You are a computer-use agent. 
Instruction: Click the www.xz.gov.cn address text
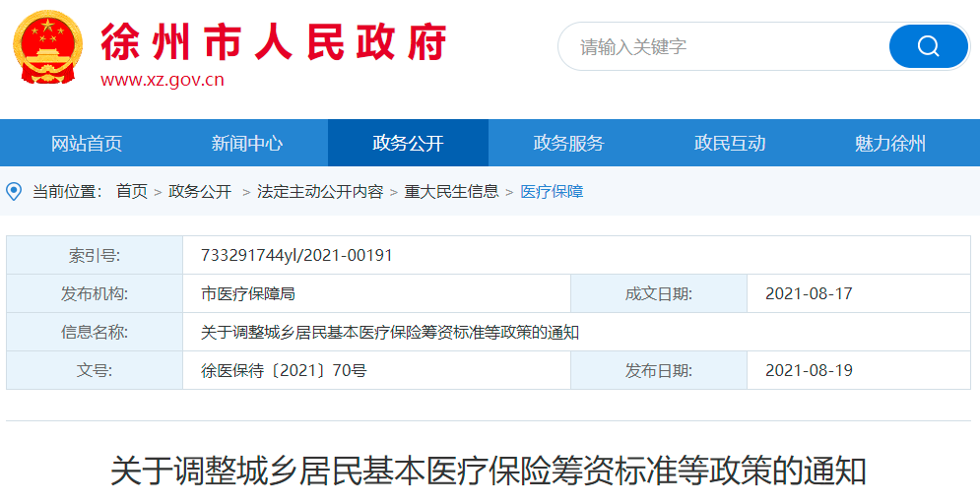pos(163,81)
